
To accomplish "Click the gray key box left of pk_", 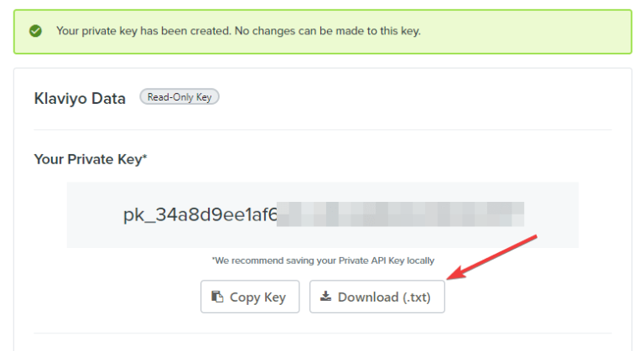I will point(94,214).
